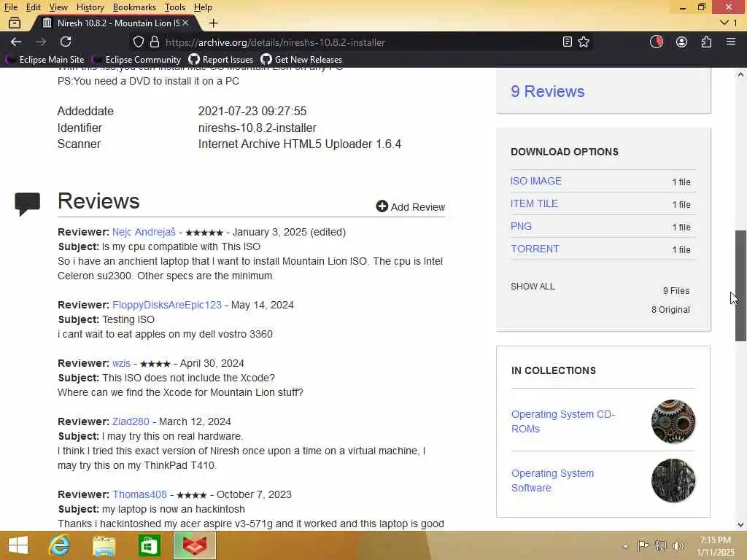Click the scrollbar up arrow
Screen dimensions: 747x560
click(x=740, y=74)
